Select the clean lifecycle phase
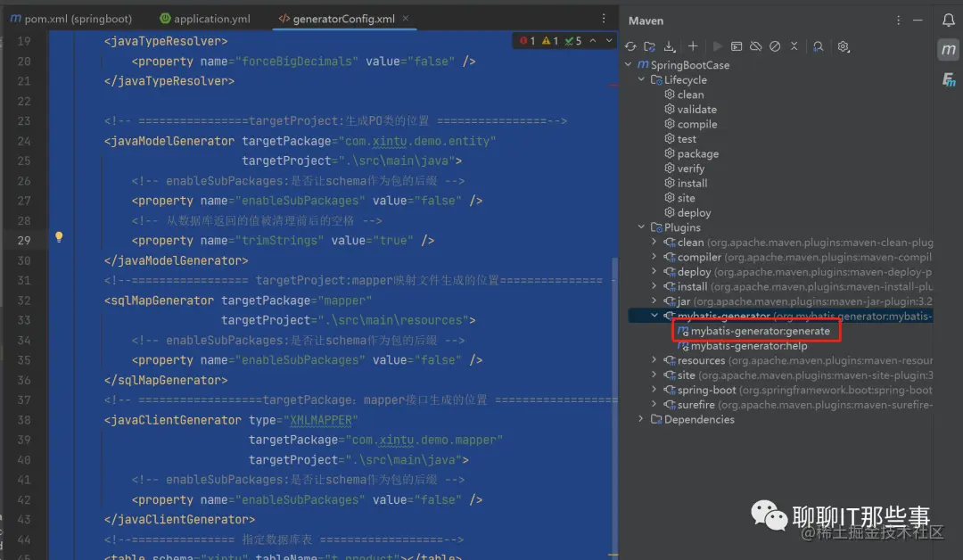 tap(684, 95)
